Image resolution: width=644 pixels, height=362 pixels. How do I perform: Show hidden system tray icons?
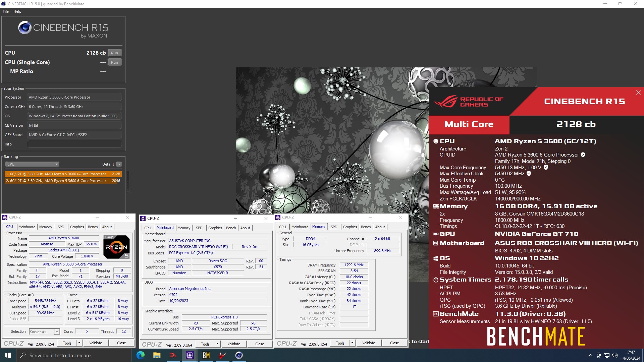(x=590, y=355)
